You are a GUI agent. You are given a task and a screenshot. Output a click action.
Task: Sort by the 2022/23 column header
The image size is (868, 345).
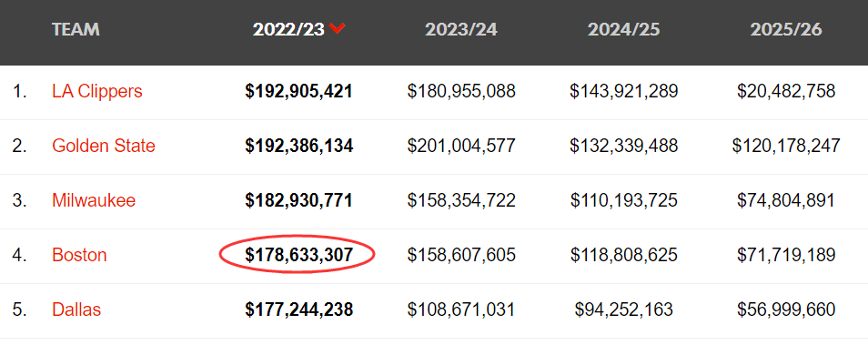pos(288,29)
